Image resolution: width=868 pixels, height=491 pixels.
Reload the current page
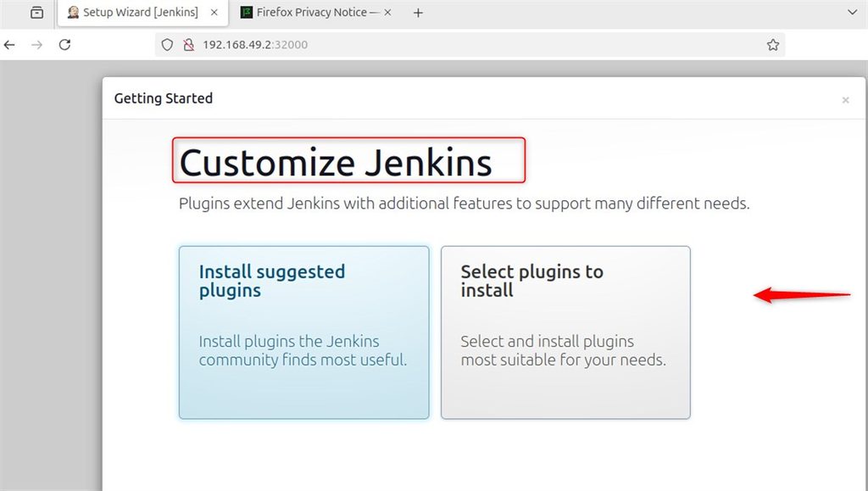tap(64, 45)
